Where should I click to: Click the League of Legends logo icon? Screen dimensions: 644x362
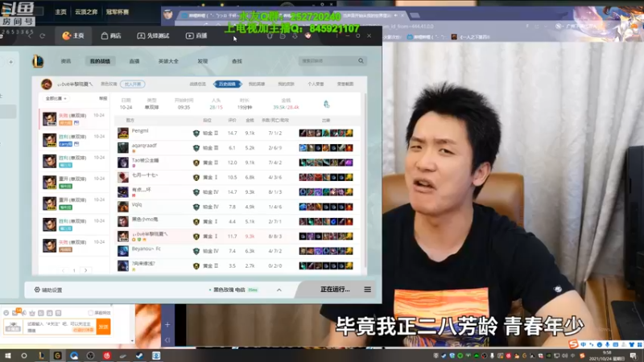pyautogui.click(x=38, y=61)
